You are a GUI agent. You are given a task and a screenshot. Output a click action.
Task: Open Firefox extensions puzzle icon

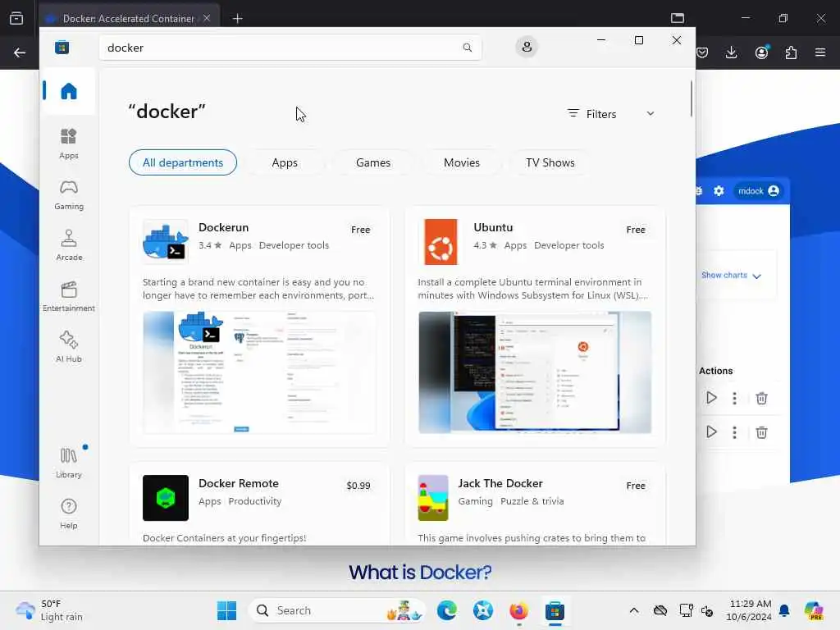click(x=791, y=52)
